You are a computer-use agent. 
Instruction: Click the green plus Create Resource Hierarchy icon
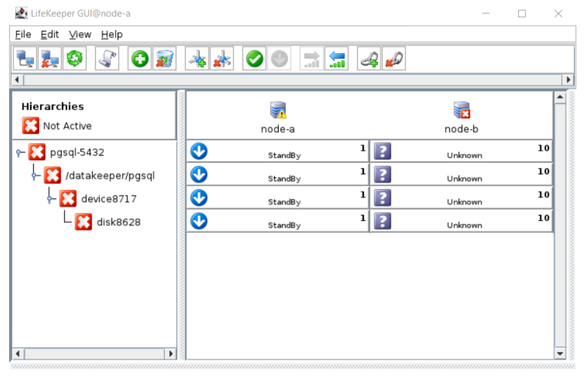pyautogui.click(x=139, y=59)
